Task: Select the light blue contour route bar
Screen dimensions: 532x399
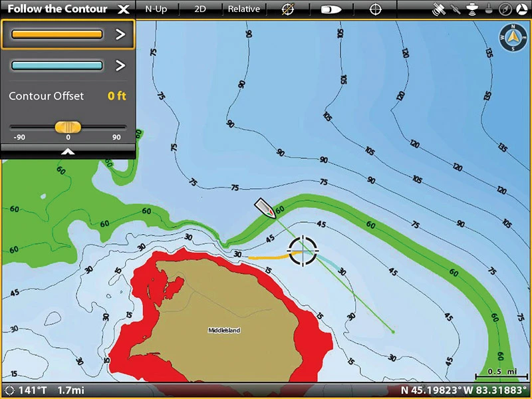Action: pos(57,65)
